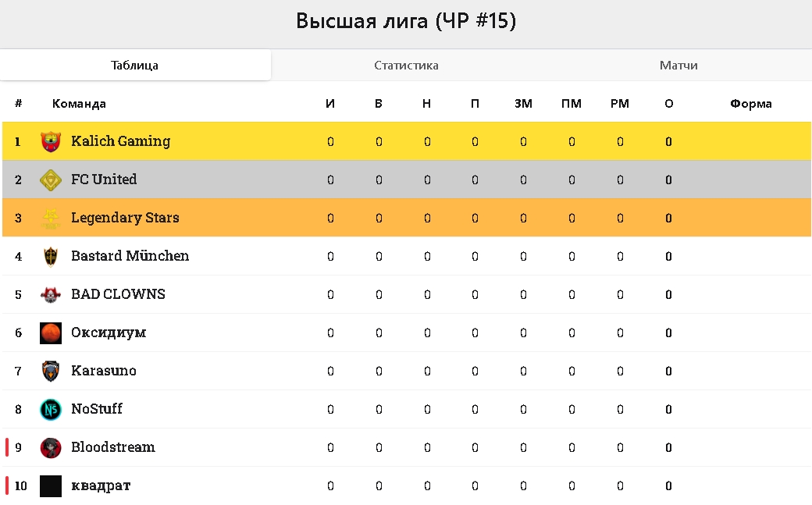Click the Bastard München team logo
This screenshot has height=505, width=812.
pyautogui.click(x=51, y=256)
